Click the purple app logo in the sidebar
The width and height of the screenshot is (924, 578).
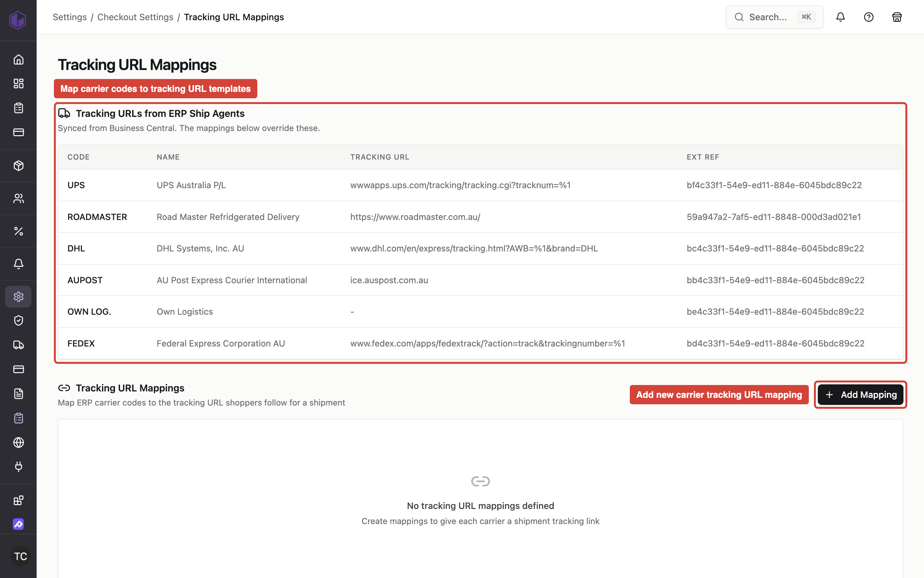[18, 20]
